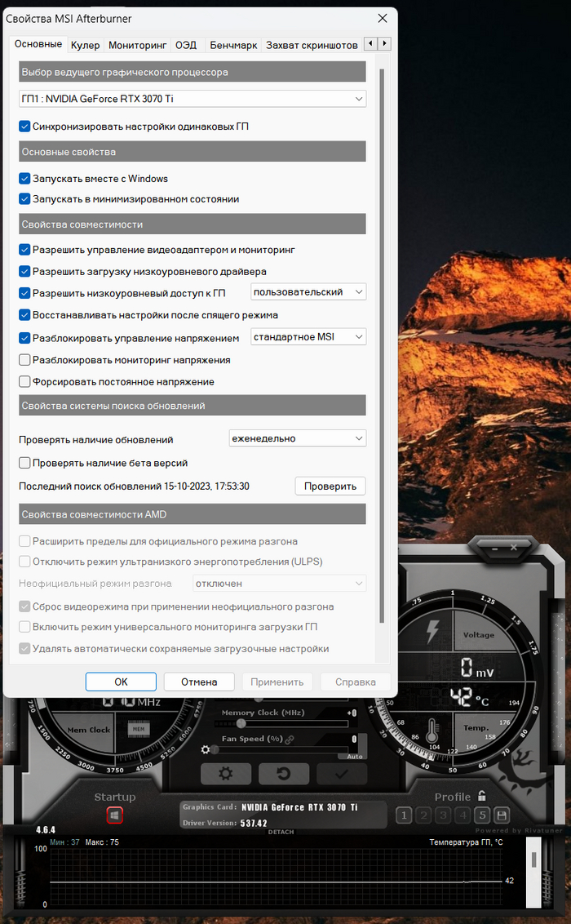Screen dimensions: 571x924
Task: Open Afterburner settings gear button
Action: click(x=225, y=773)
